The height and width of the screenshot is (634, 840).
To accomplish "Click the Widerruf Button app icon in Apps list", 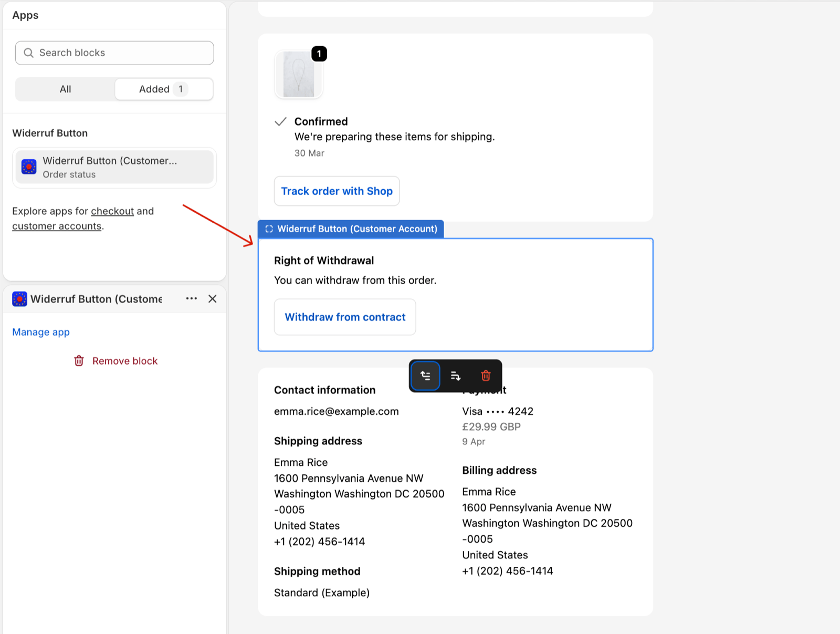I will 28,167.
